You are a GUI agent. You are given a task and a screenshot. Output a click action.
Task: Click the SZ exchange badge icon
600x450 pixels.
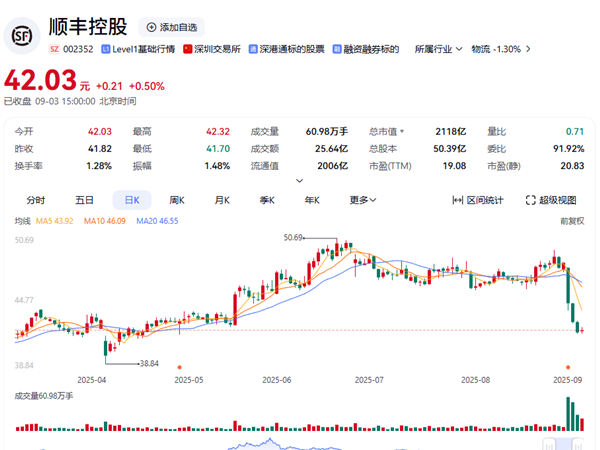54,49
